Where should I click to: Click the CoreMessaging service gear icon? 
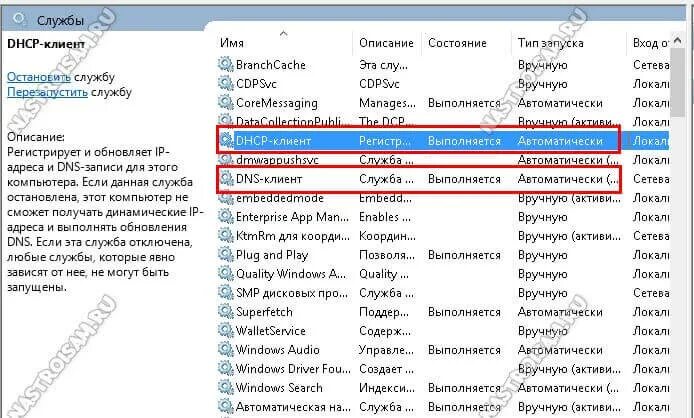tap(226, 103)
